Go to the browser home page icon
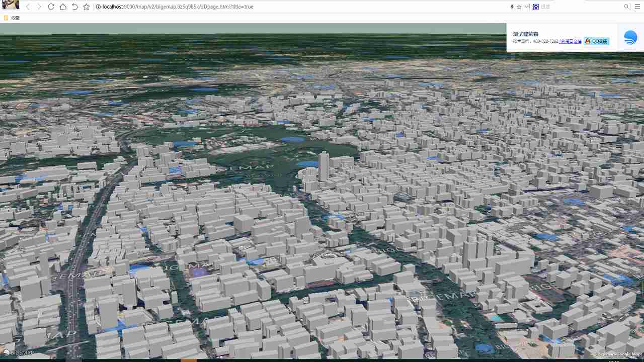 [63, 7]
